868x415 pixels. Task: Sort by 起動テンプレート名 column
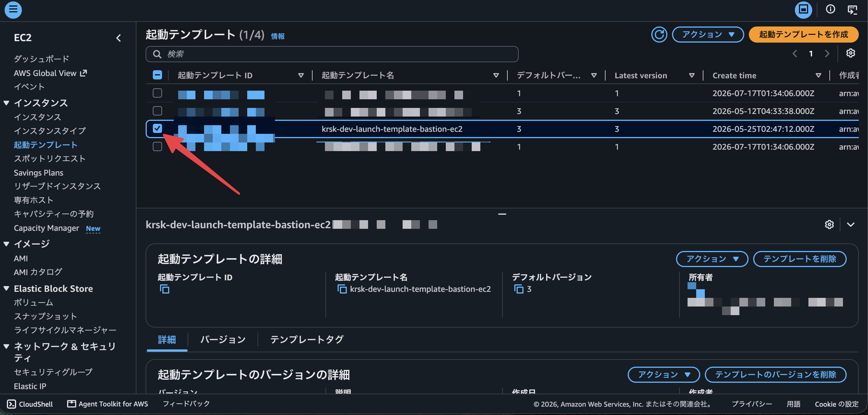click(496, 75)
